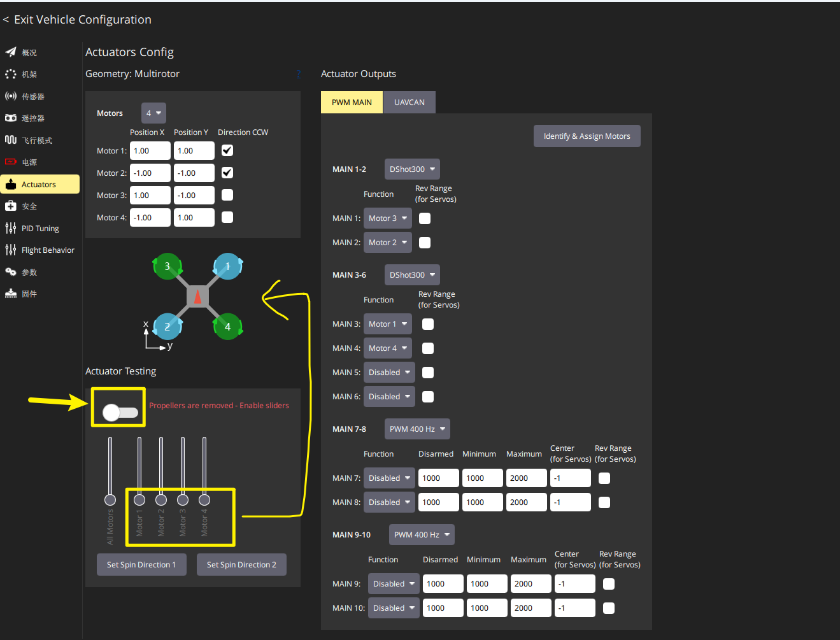Image resolution: width=840 pixels, height=640 pixels.
Task: Open the Motors count dropdown
Action: click(153, 113)
